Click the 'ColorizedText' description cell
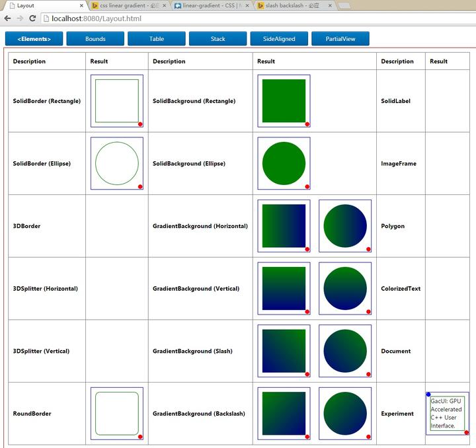The width and height of the screenshot is (476, 448). point(401,289)
